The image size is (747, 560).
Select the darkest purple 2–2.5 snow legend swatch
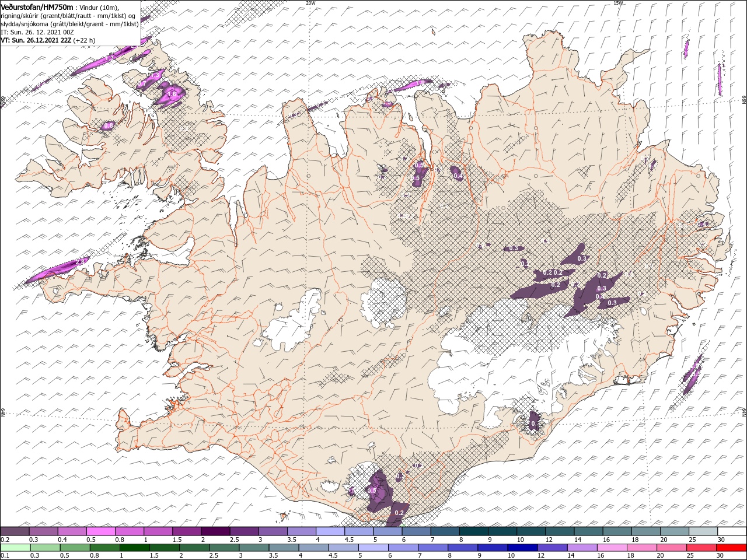[x=215, y=531]
